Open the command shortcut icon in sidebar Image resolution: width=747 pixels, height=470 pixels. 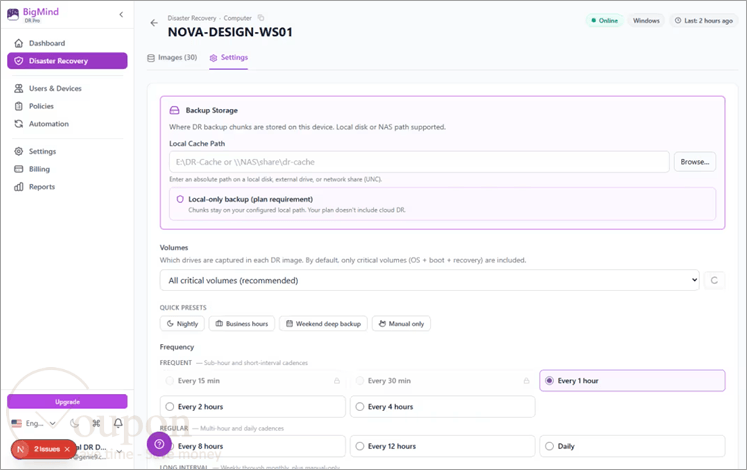[96, 423]
